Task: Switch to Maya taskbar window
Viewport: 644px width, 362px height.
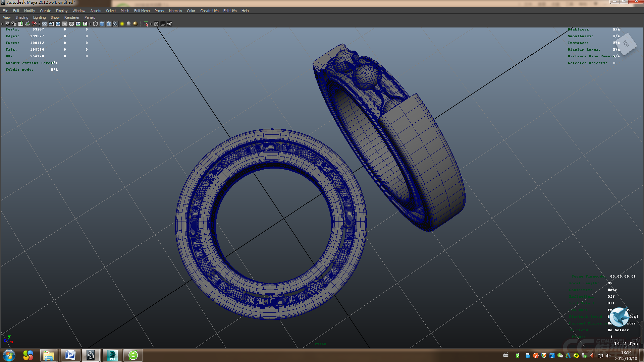Action: pyautogui.click(x=91, y=355)
